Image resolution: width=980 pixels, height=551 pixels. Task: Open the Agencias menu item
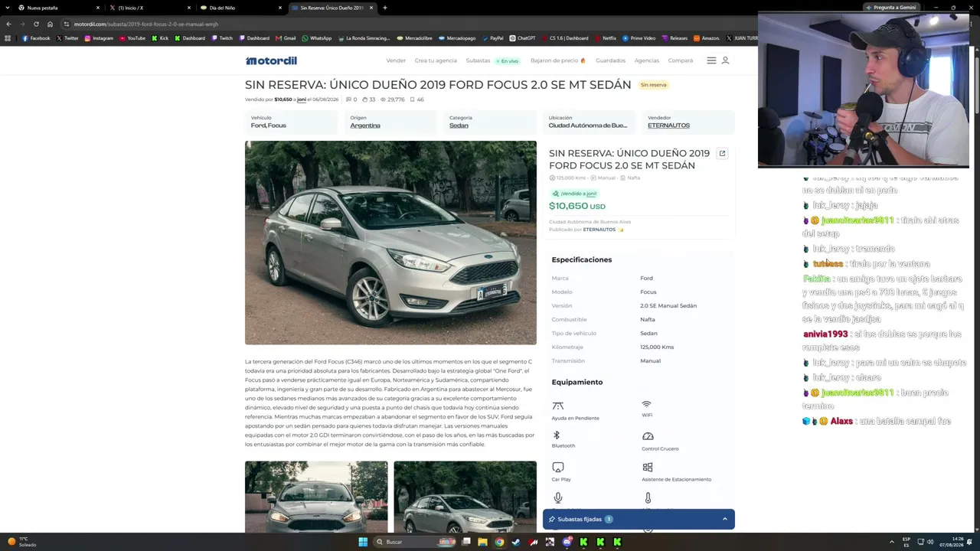point(647,60)
